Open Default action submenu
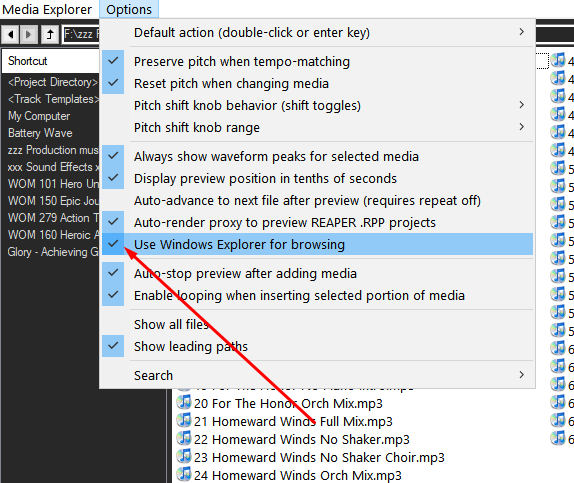 317,33
